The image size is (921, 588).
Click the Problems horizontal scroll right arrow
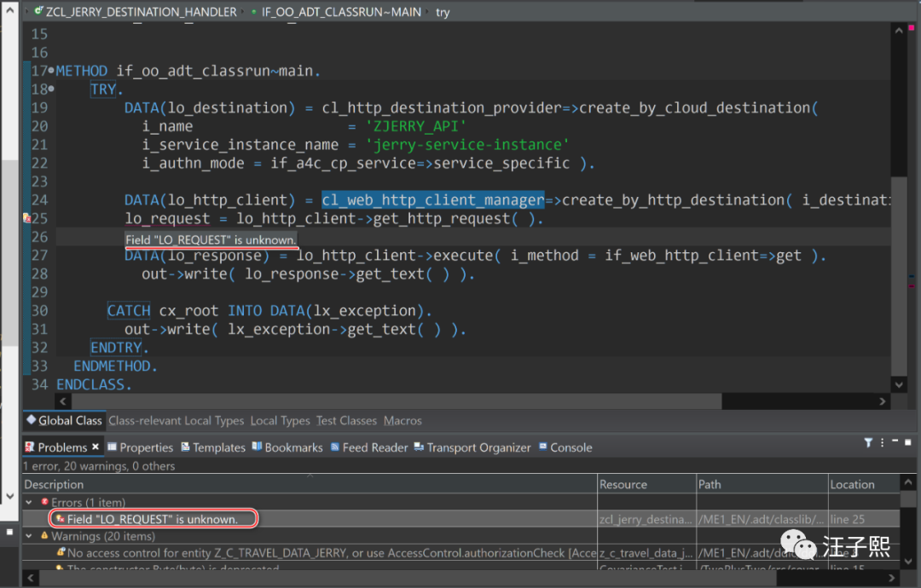892,578
